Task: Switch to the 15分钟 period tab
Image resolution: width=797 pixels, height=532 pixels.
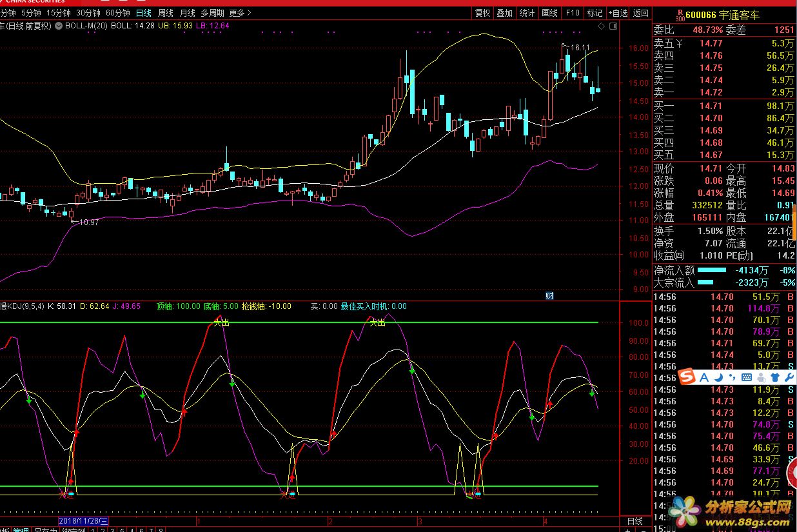Action: 59,13
